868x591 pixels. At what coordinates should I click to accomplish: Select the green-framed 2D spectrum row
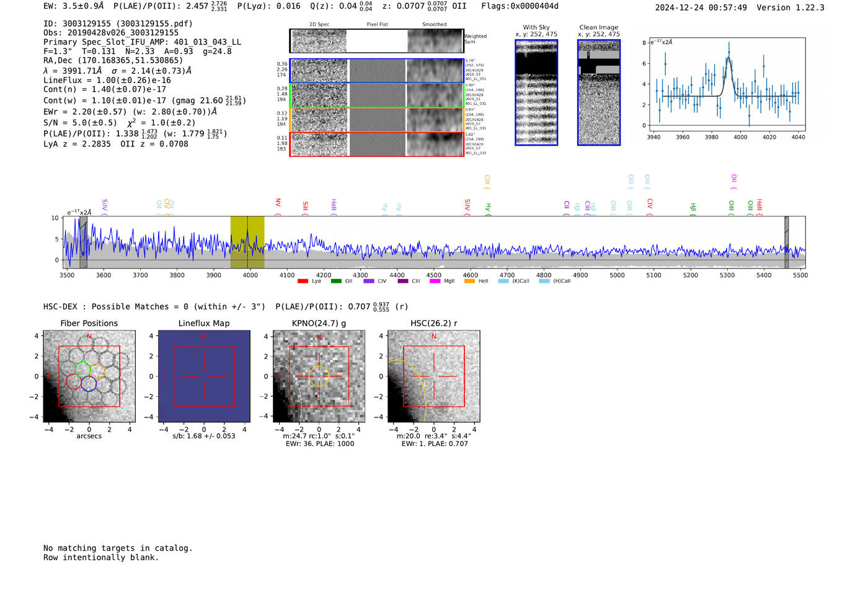tap(377, 96)
